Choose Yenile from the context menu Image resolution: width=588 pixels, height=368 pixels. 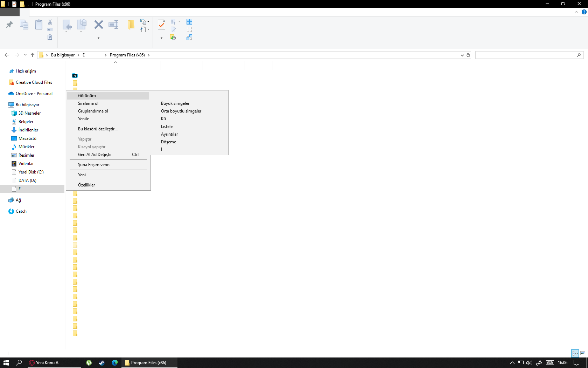(x=108, y=119)
